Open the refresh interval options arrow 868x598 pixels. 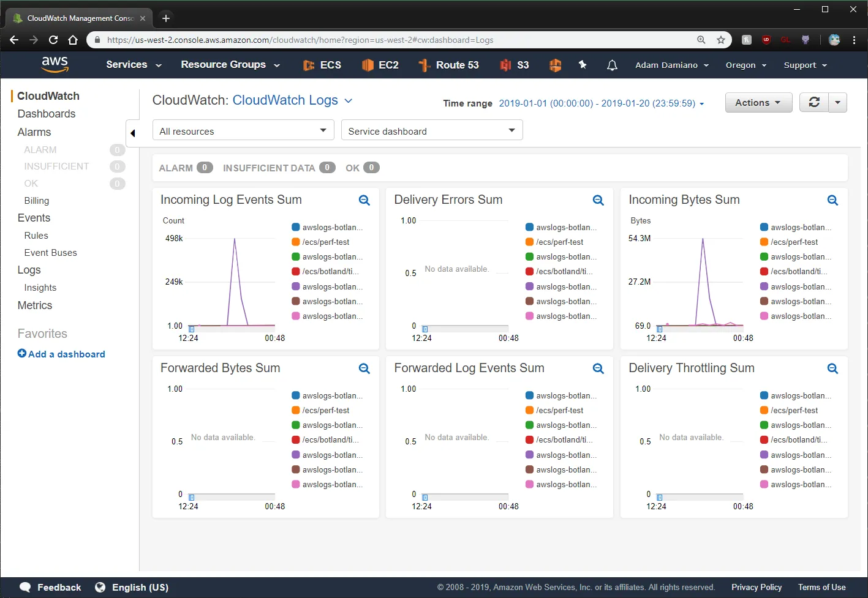837,102
